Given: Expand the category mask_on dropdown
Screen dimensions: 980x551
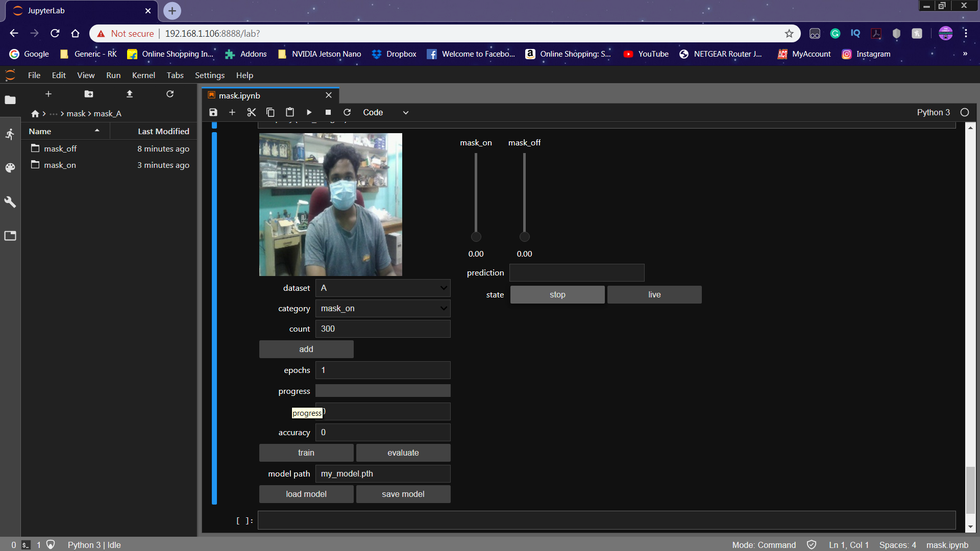Looking at the screenshot, I should click(x=383, y=309).
